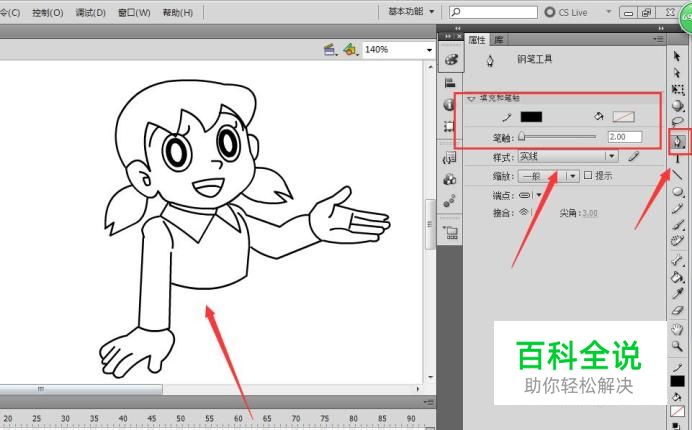This screenshot has width=692, height=430.
Task: Click frame 60 on the timeline ruler
Action: [x=238, y=418]
